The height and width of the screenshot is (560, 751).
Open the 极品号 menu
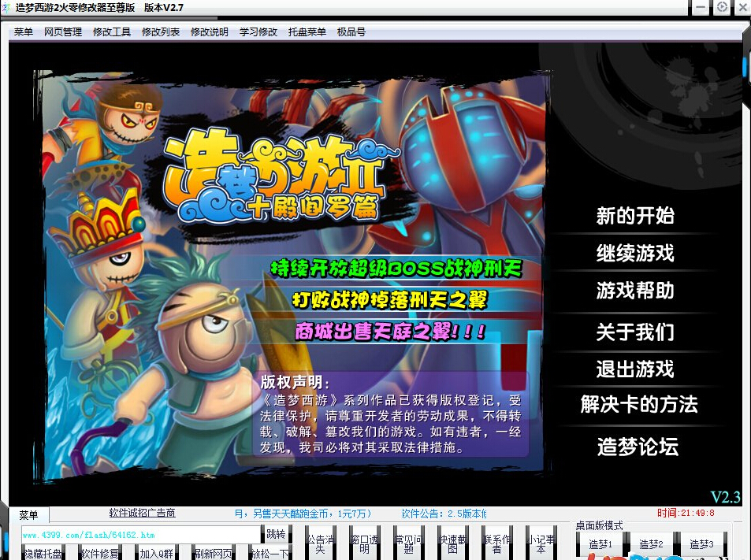(351, 32)
